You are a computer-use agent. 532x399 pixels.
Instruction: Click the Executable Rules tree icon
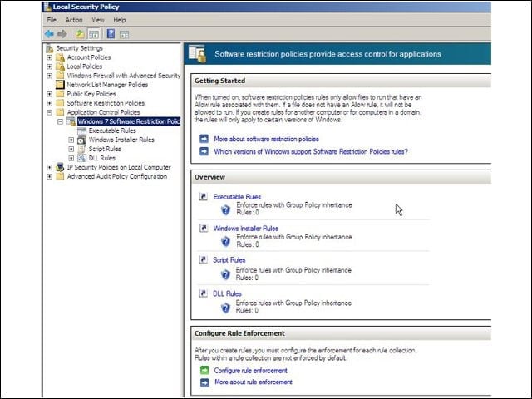[81, 131]
